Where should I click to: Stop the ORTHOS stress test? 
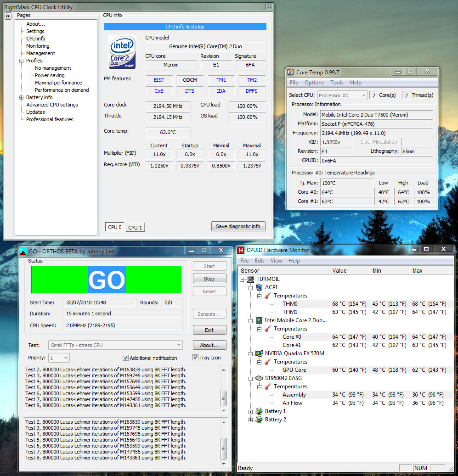(209, 279)
